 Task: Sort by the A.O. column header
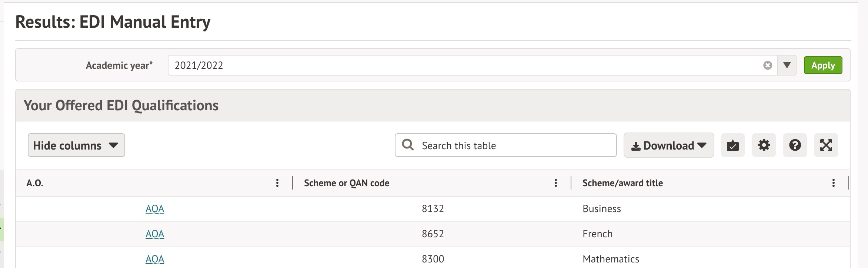tap(35, 183)
